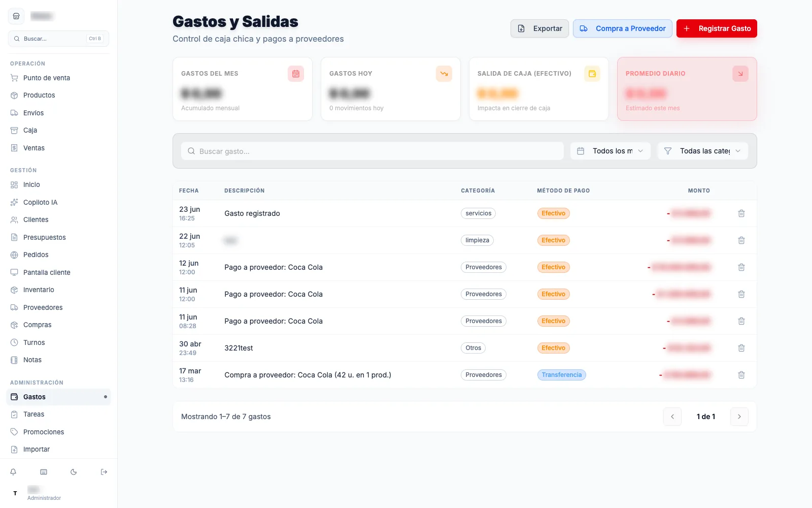Click the wallet icon on Salida de Caja card
Image resolution: width=812 pixels, height=508 pixels.
click(x=592, y=74)
